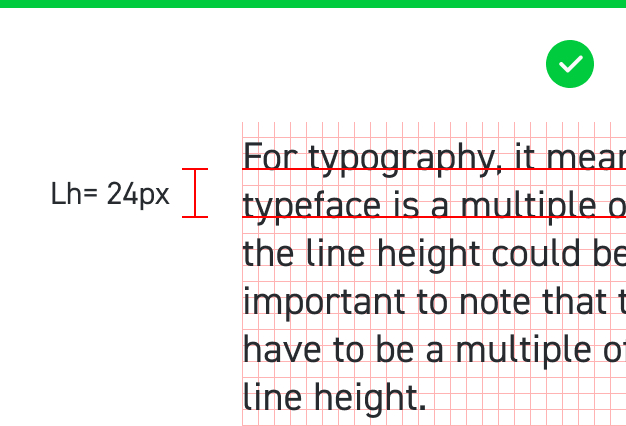Click the final text "line height."

point(334,398)
